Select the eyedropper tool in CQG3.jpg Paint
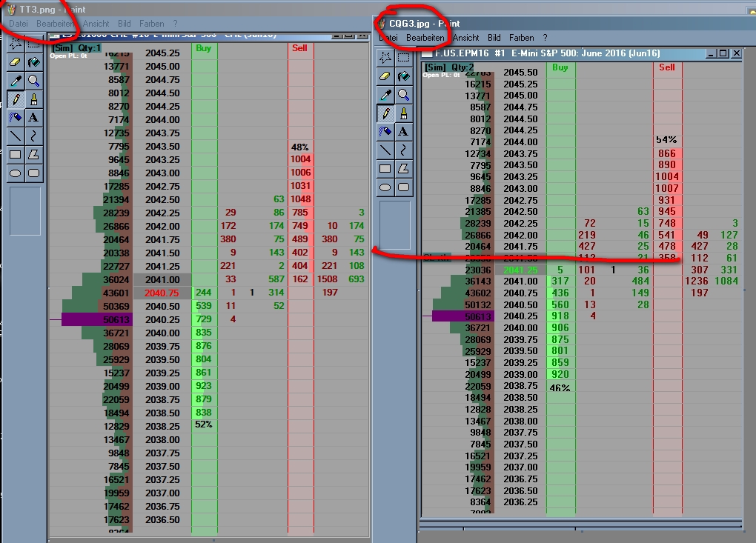The image size is (756, 543). pyautogui.click(x=385, y=95)
